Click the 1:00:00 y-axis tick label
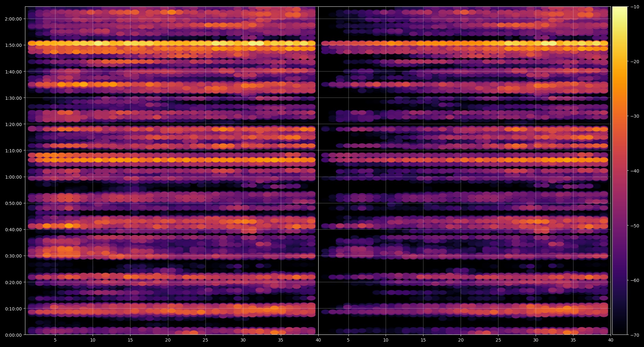Image resolution: width=644 pixels, height=347 pixels. pos(13,177)
